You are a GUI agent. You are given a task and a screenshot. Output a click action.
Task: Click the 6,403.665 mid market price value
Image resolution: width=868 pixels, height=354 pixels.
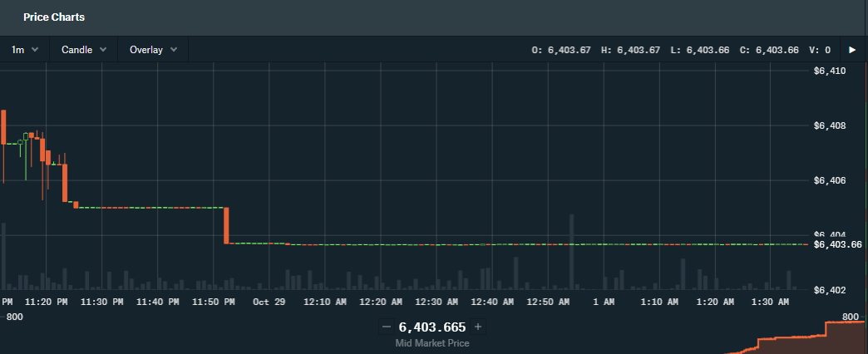point(432,327)
